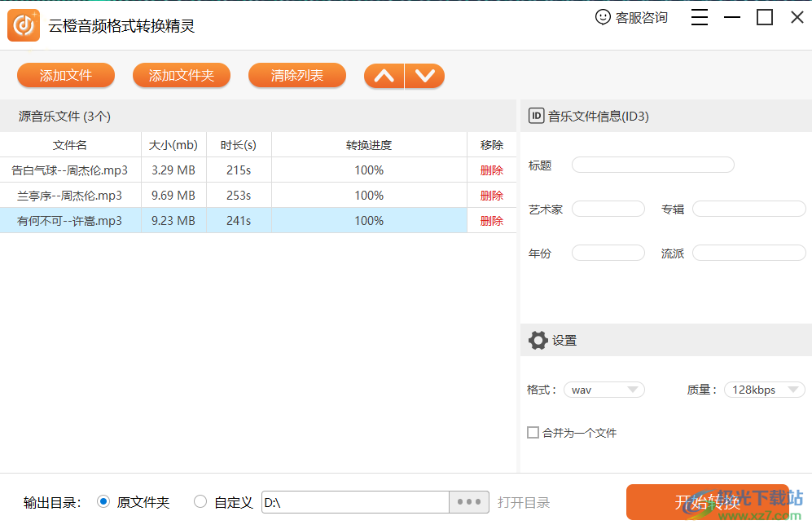Click 客服咨询 text link
812x529 pixels.
[x=642, y=18]
